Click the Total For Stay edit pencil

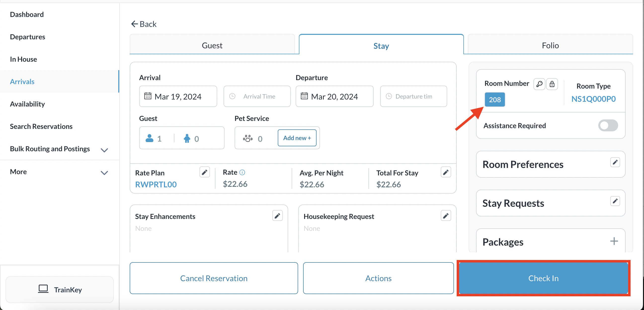445,172
